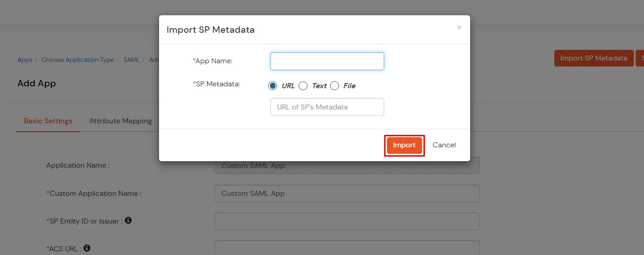Switch to the Attribute Mapping tab
Viewport: 644px width, 255px height.
point(121,121)
